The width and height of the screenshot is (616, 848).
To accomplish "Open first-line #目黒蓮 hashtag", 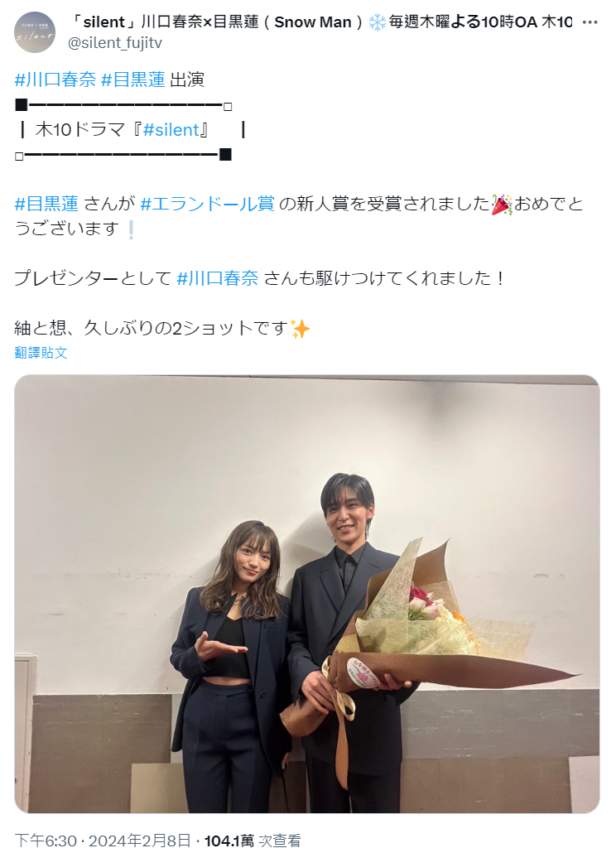I will pos(133,79).
